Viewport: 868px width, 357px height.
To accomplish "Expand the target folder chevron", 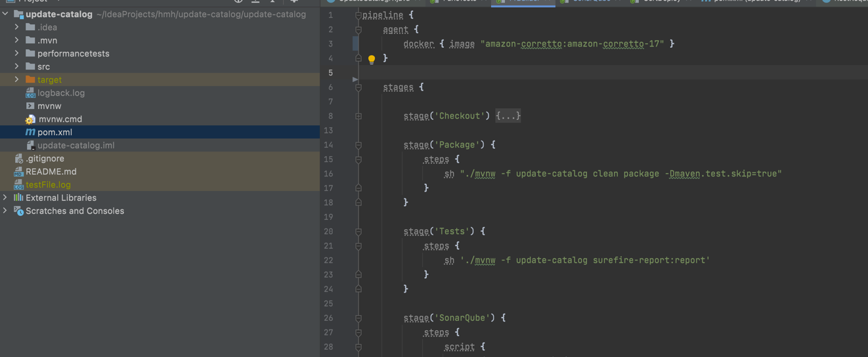I will [17, 79].
